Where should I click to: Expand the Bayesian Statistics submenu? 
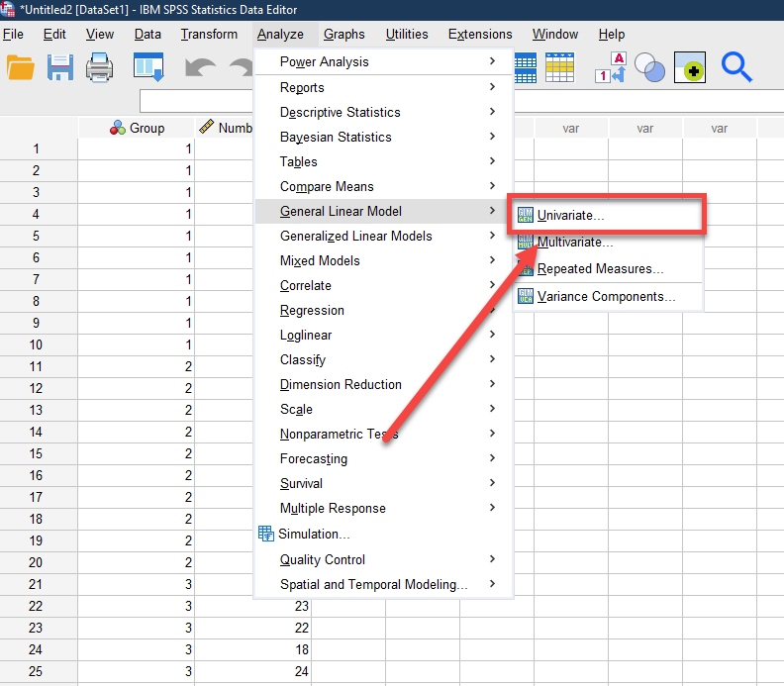[384, 137]
